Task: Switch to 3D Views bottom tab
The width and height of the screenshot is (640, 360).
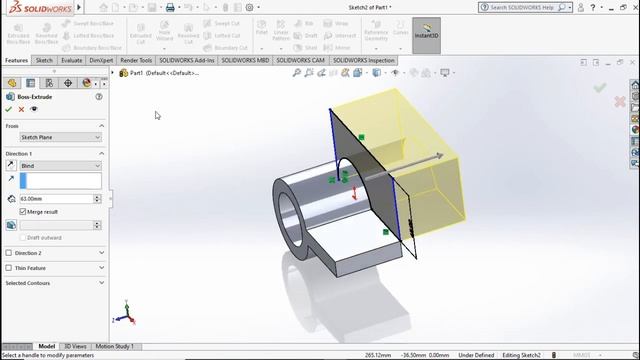Action: click(x=76, y=346)
